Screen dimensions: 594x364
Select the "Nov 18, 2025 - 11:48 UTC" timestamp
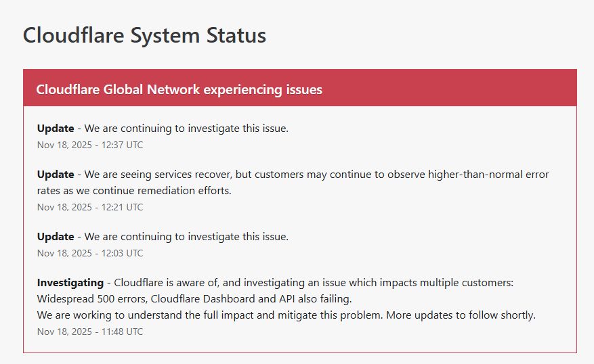[x=90, y=332]
